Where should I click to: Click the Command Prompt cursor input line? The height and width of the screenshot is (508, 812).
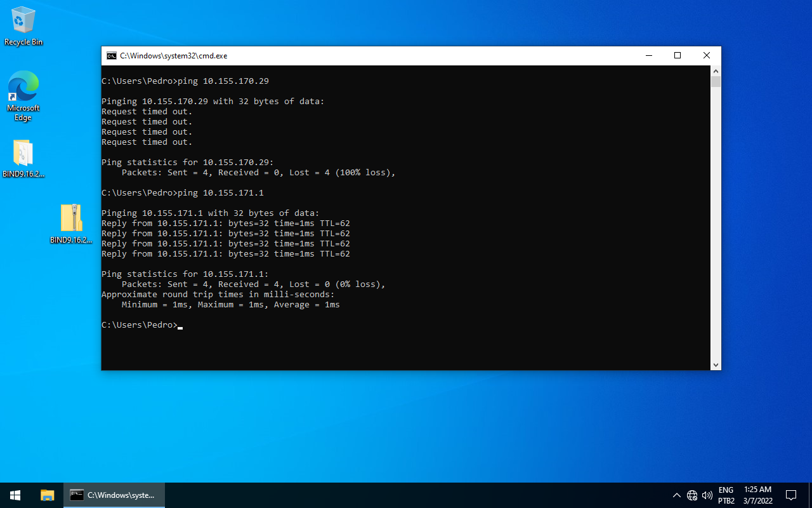(317, 325)
